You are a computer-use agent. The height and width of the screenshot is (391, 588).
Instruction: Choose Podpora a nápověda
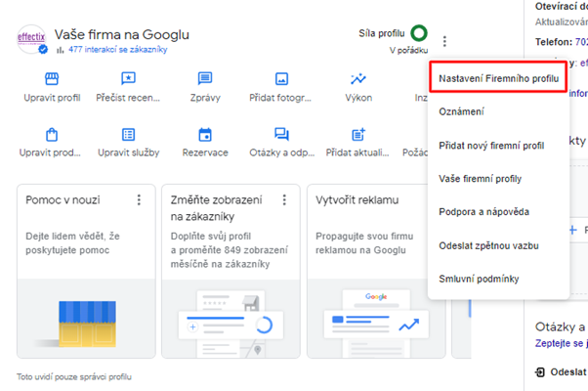498,212
